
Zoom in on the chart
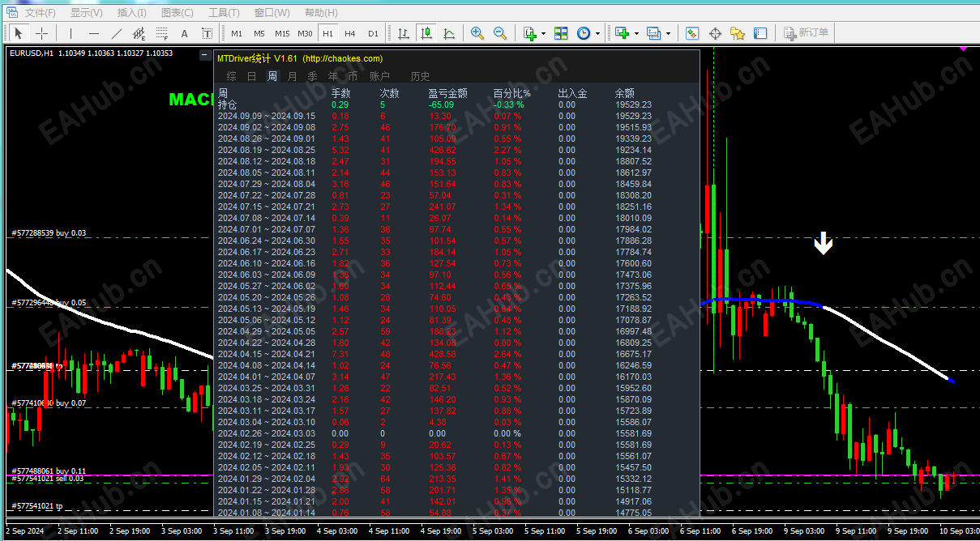[x=477, y=33]
